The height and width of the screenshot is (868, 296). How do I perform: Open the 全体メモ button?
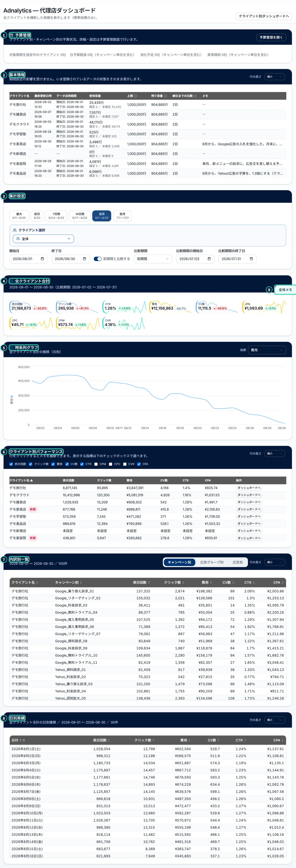(285, 290)
